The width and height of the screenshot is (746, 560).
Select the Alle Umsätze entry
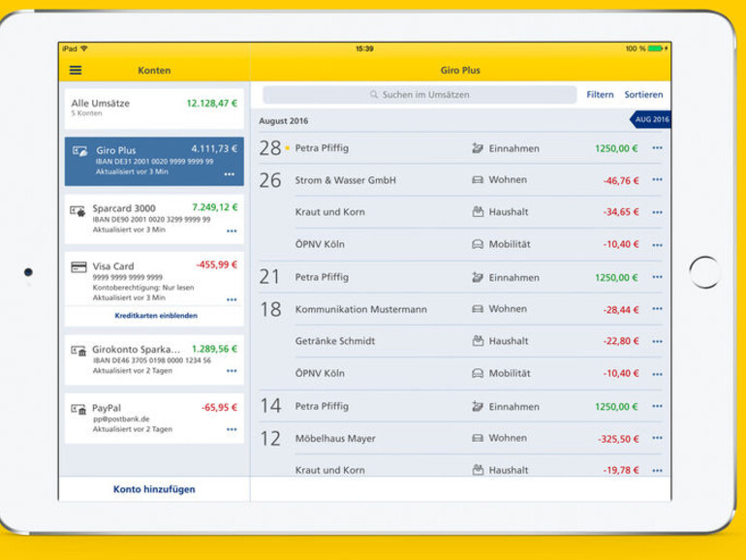pos(154,109)
